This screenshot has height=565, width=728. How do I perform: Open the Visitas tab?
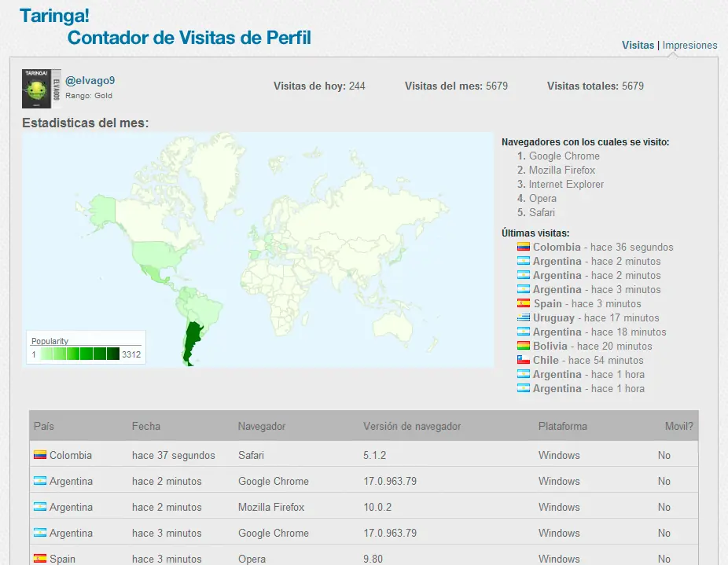point(638,45)
